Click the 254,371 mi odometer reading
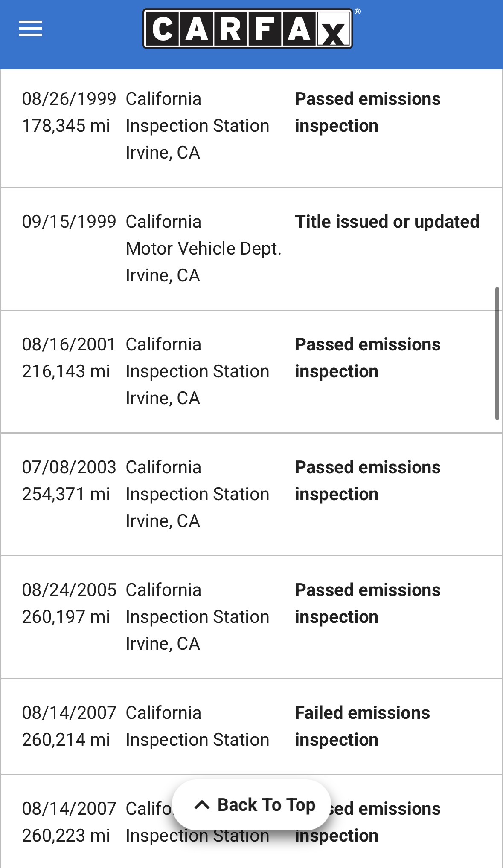The image size is (503, 868). point(66,494)
